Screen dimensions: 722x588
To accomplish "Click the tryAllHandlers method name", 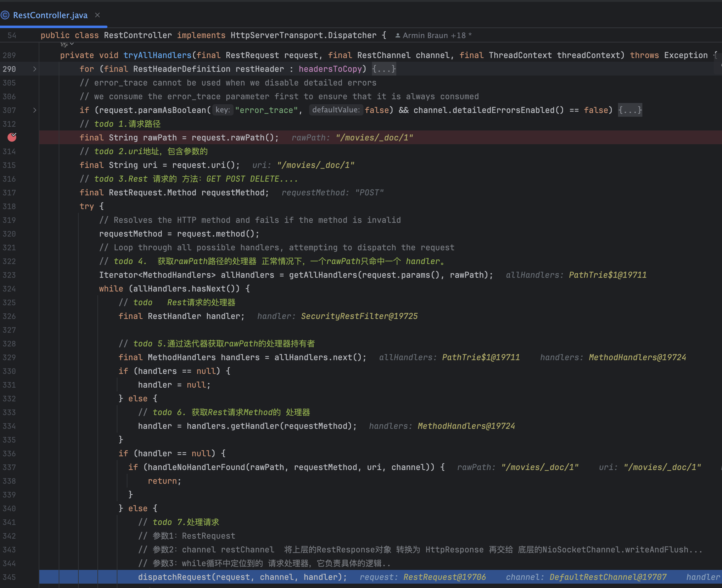I will click(157, 55).
